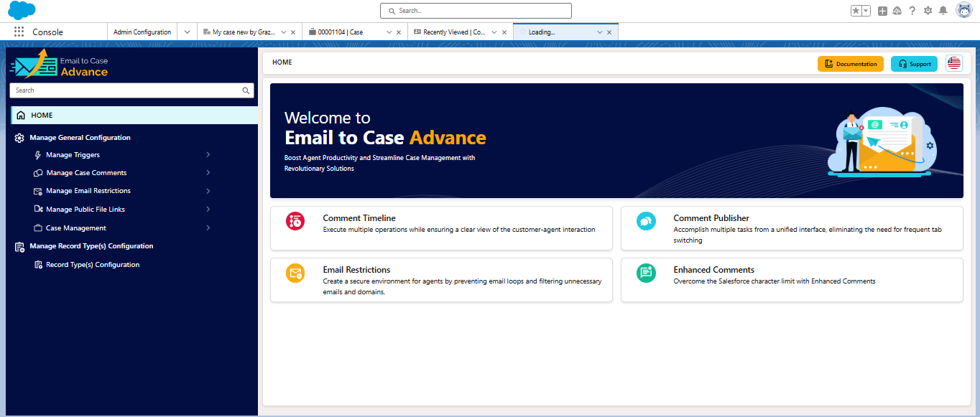Click the Manage Case Comments bubble icon
980x417 pixels.
pos(38,173)
